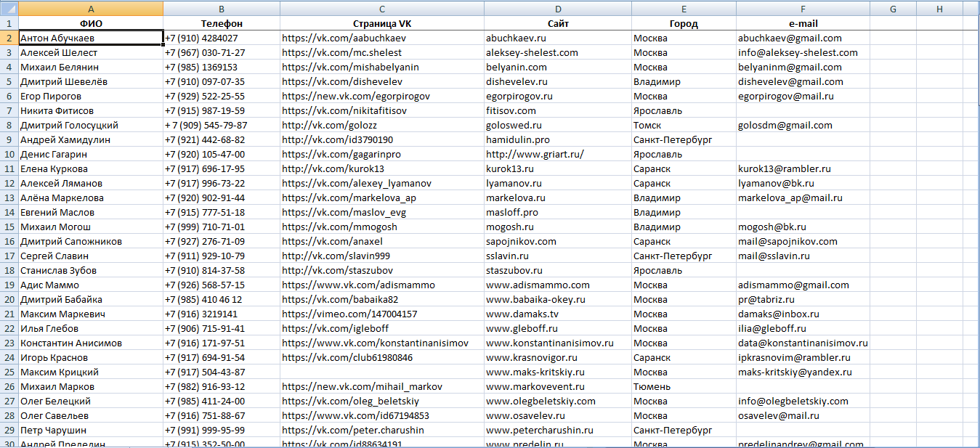This screenshot has width=980, height=448.
Task: Click the Select All corner button
Action: 9,9
